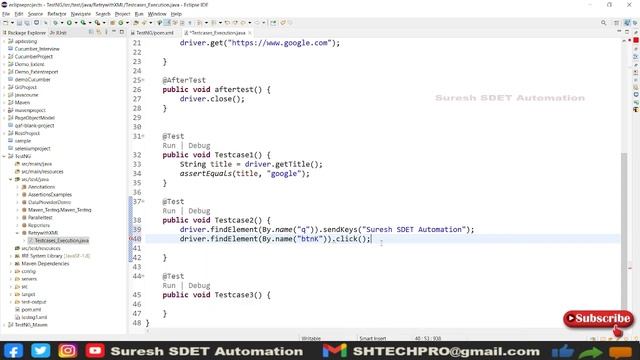Click the error marker on line 40

click(x=131, y=239)
